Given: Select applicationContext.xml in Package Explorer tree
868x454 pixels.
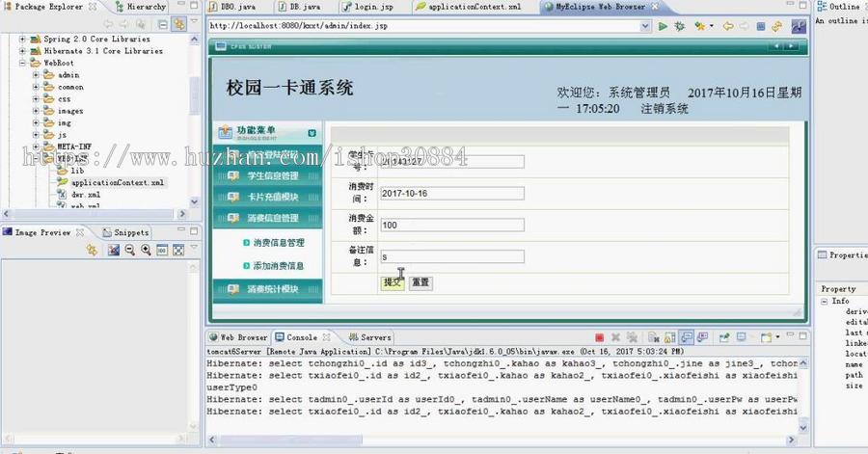Looking at the screenshot, I should click(118, 182).
